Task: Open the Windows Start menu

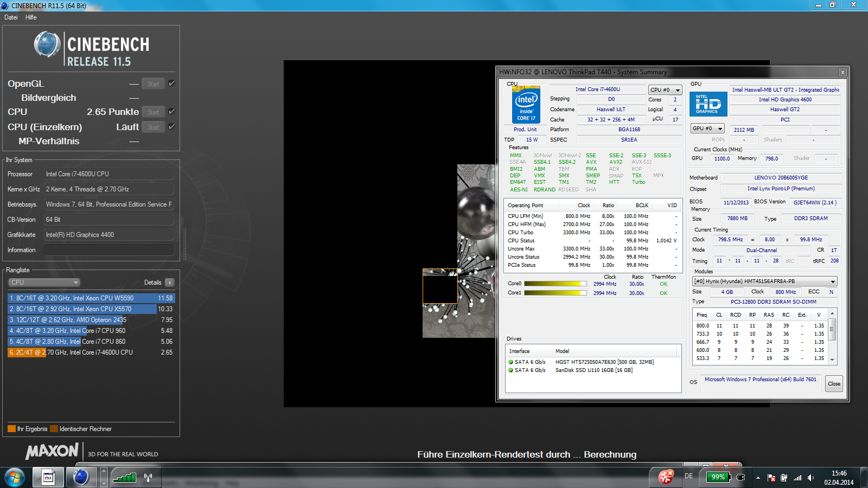Action: [x=15, y=477]
